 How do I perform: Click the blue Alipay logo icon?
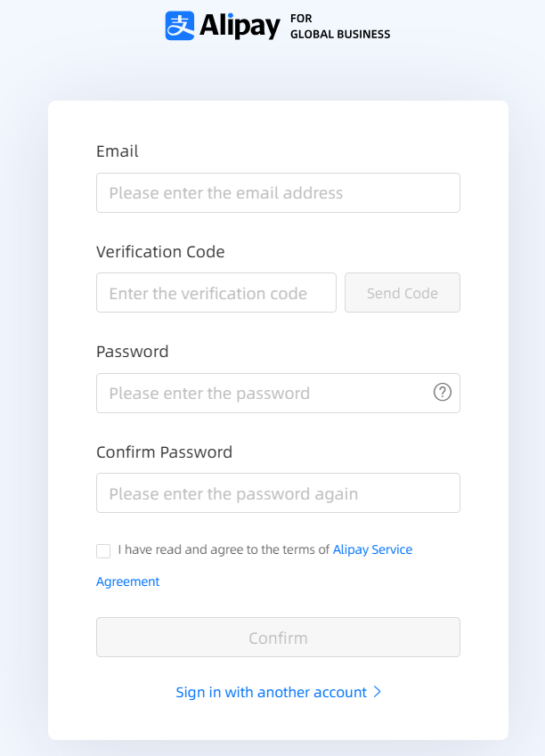coord(180,26)
